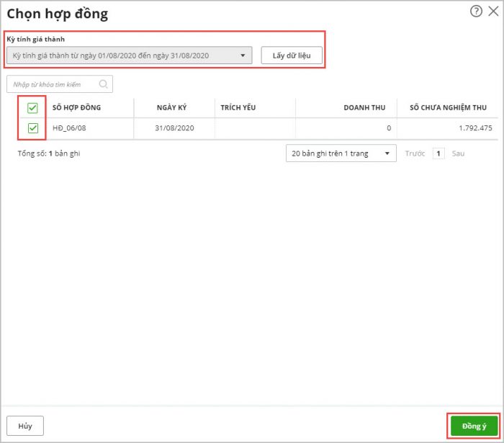Click the Trích yếu column header
Viewport: 504px width, 443px height.
click(238, 108)
